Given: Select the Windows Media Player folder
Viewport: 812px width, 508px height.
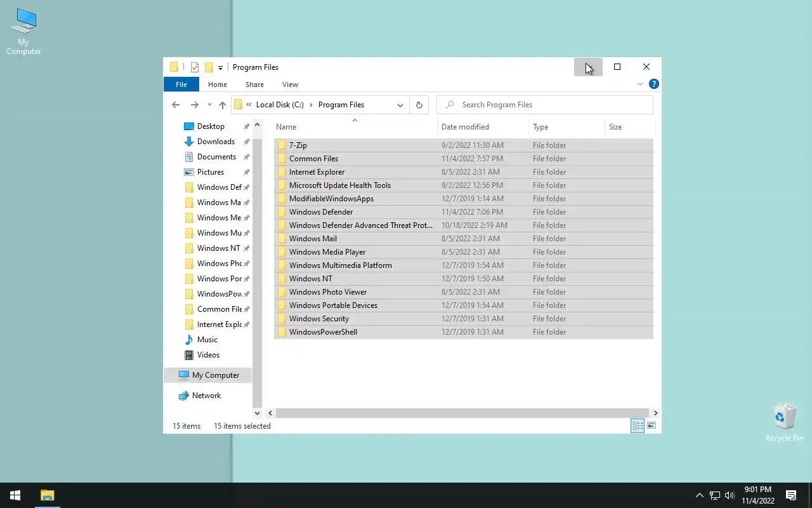Looking at the screenshot, I should click(x=464, y=252).
